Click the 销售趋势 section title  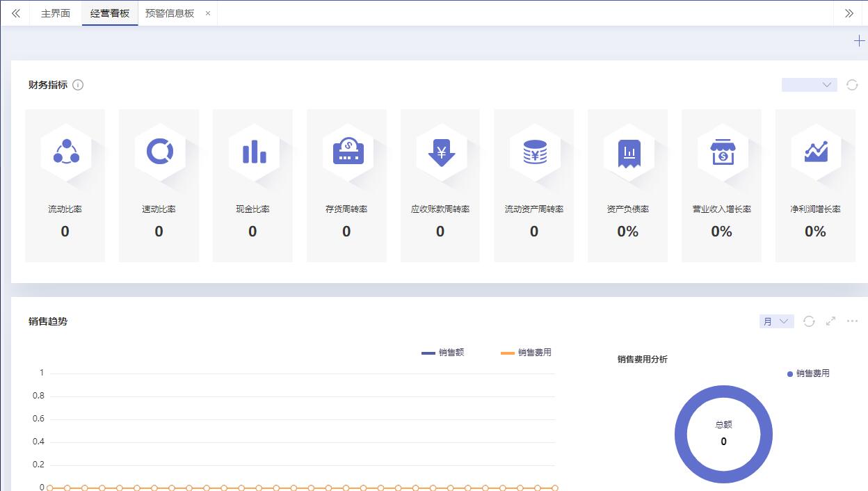click(x=48, y=321)
